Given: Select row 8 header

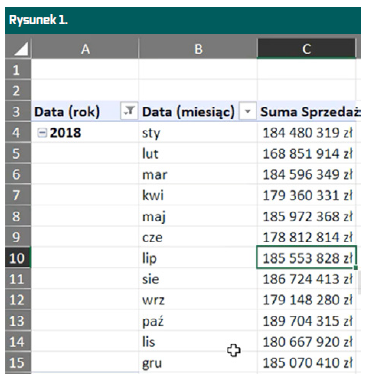Looking at the screenshot, I should 18,216.
